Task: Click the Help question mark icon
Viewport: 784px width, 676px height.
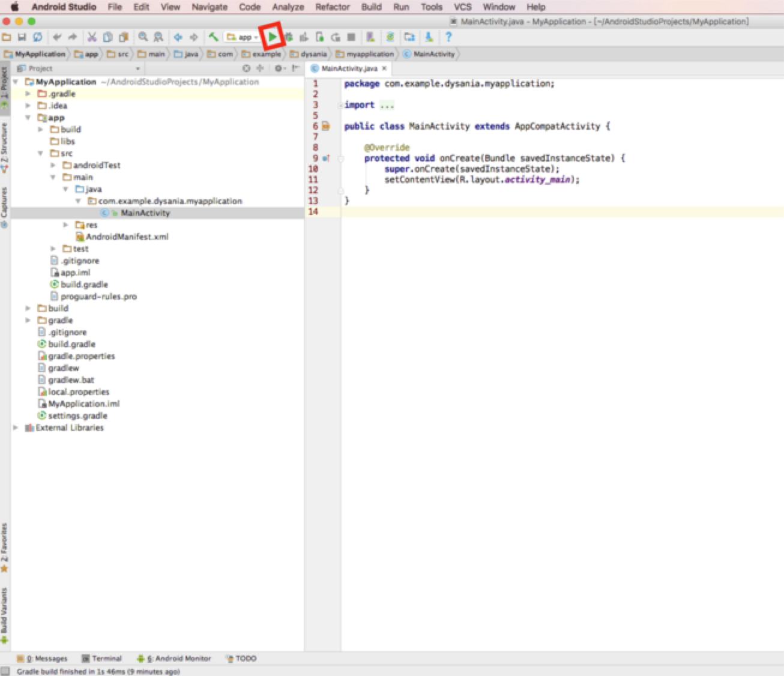Action: (448, 37)
